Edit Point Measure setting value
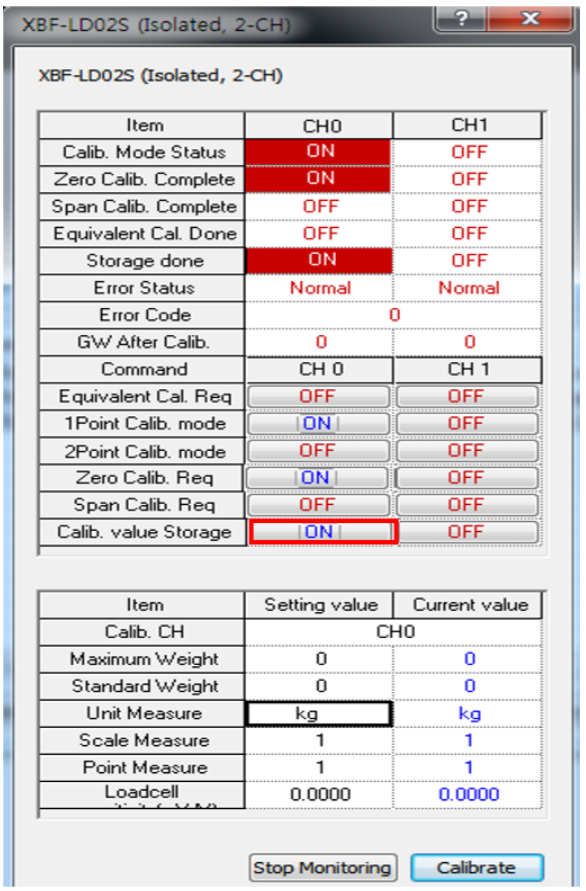 coord(319,768)
